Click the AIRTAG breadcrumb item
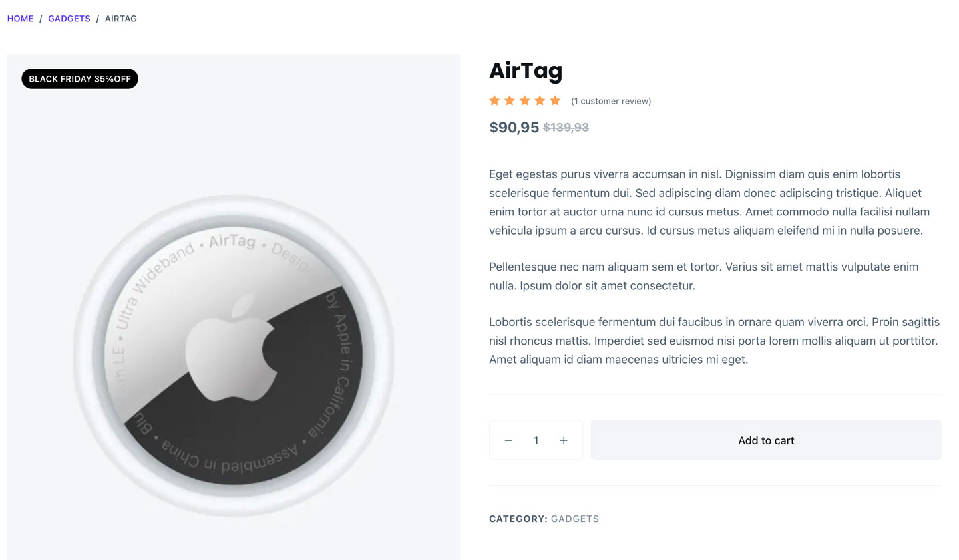Image resolution: width=959 pixels, height=560 pixels. coord(121,19)
